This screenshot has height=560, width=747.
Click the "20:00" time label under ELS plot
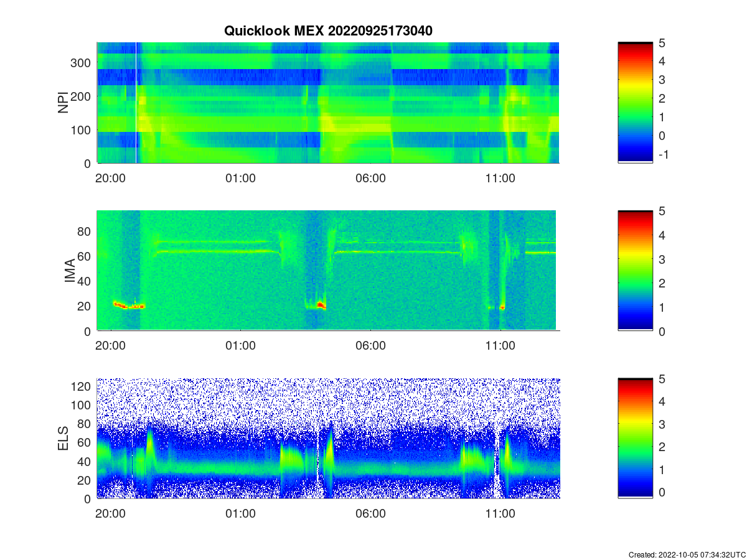tap(111, 513)
